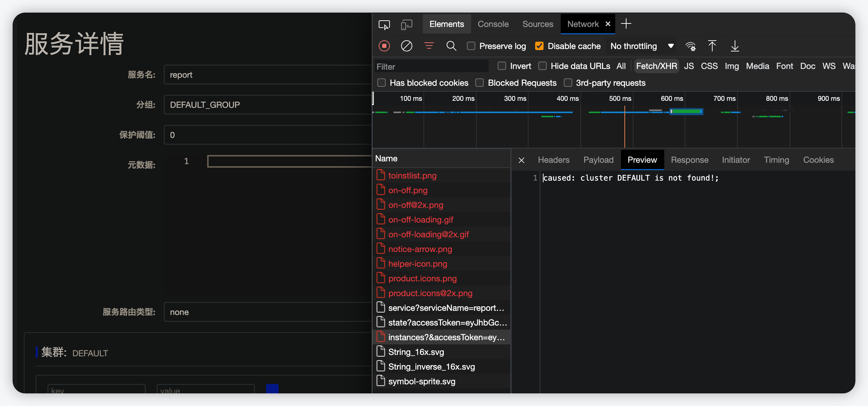Add a new DevTools tab with plus
Viewport: 868px width, 406px height.
626,24
